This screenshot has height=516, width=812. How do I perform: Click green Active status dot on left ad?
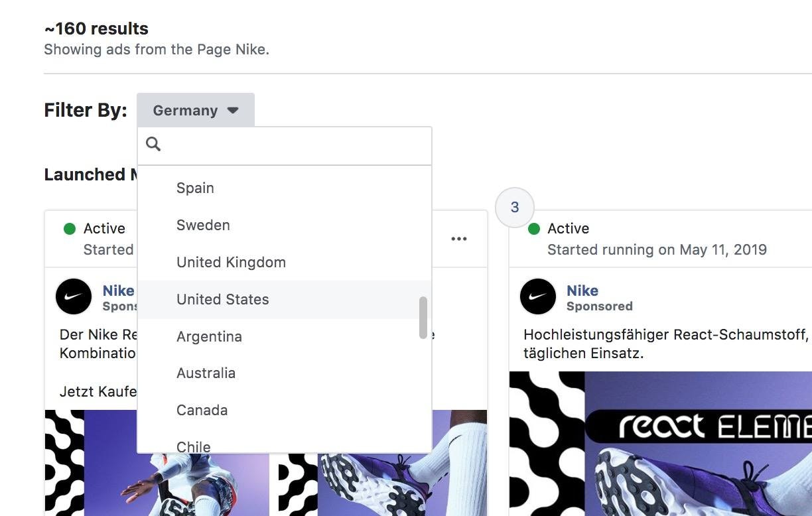pyautogui.click(x=69, y=229)
